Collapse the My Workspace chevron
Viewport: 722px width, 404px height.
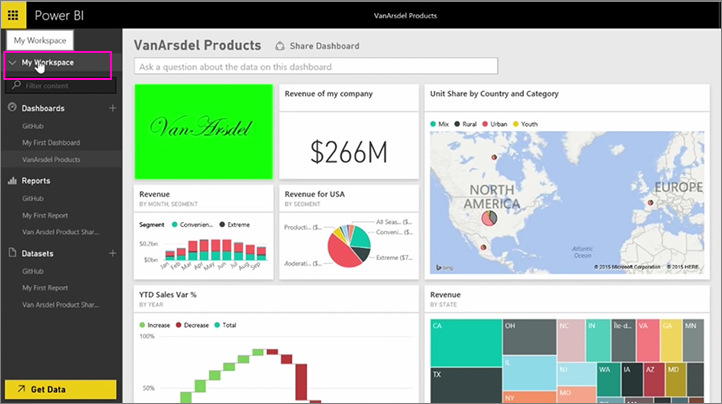(12, 63)
